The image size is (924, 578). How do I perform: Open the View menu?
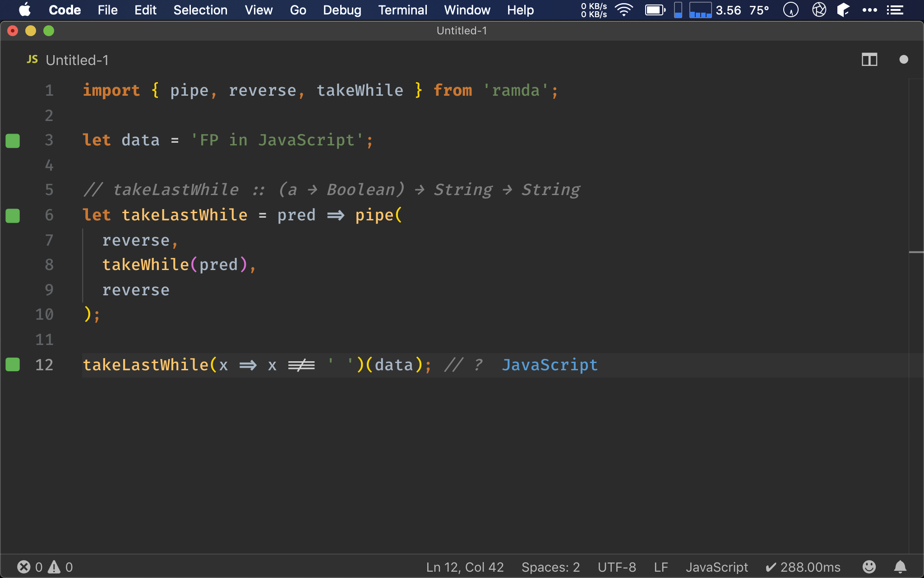point(259,10)
